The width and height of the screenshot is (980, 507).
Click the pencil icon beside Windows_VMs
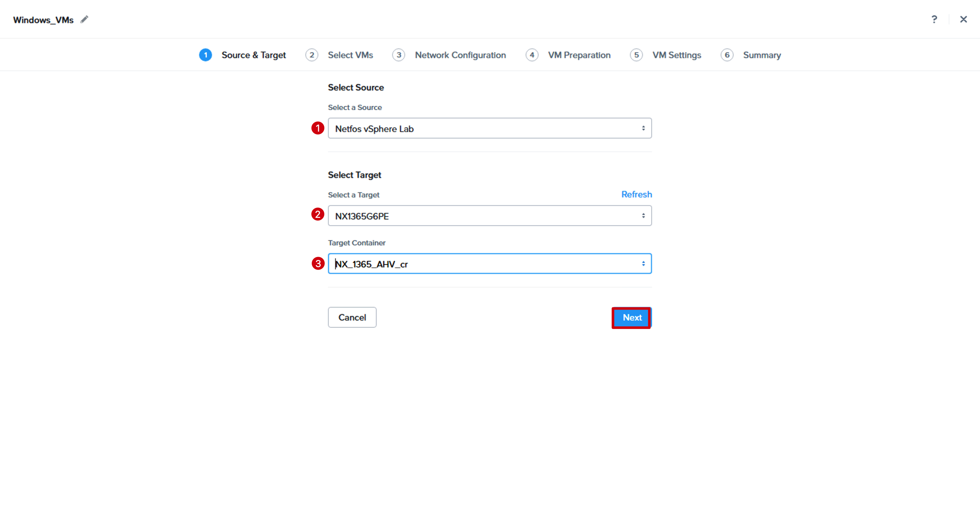click(x=85, y=19)
